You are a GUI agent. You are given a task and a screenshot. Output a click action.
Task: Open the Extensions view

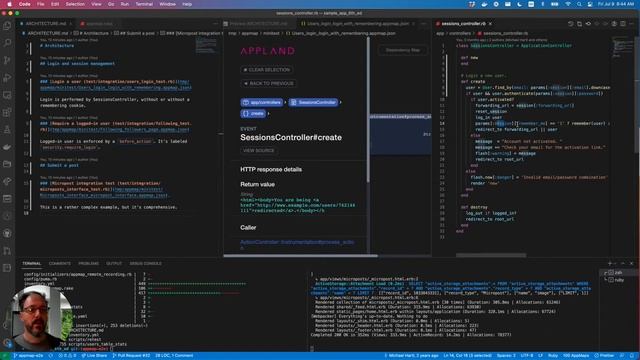[7, 112]
